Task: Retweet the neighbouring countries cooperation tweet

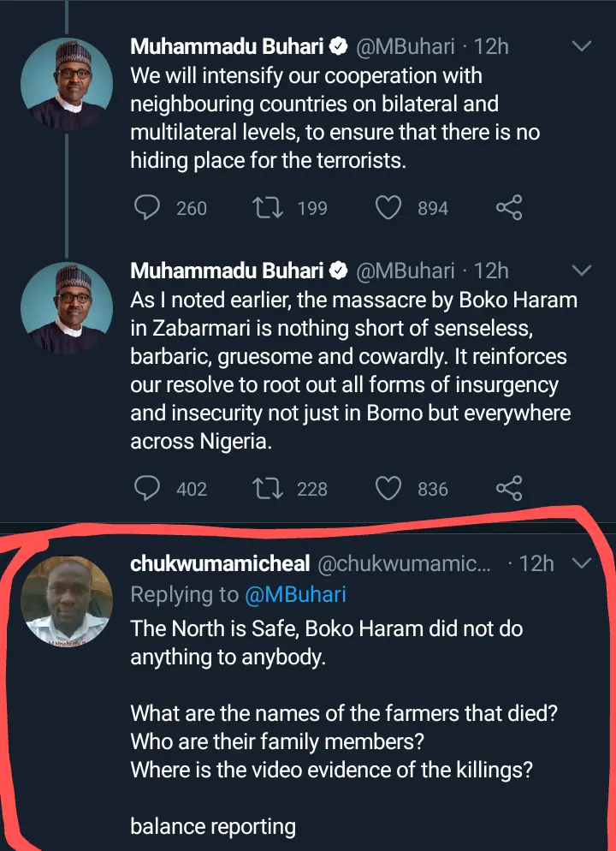Action: (x=270, y=208)
